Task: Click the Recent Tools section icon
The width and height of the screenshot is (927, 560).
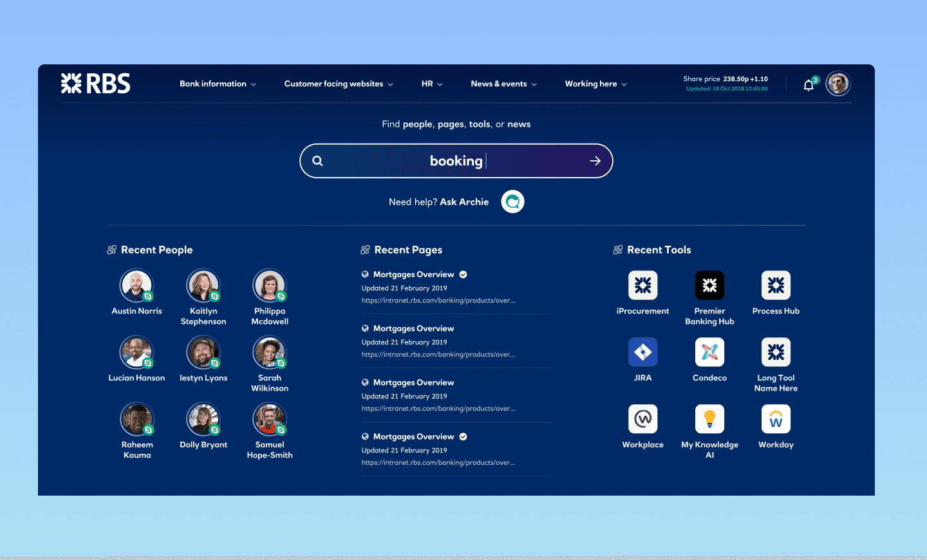Action: tap(618, 250)
